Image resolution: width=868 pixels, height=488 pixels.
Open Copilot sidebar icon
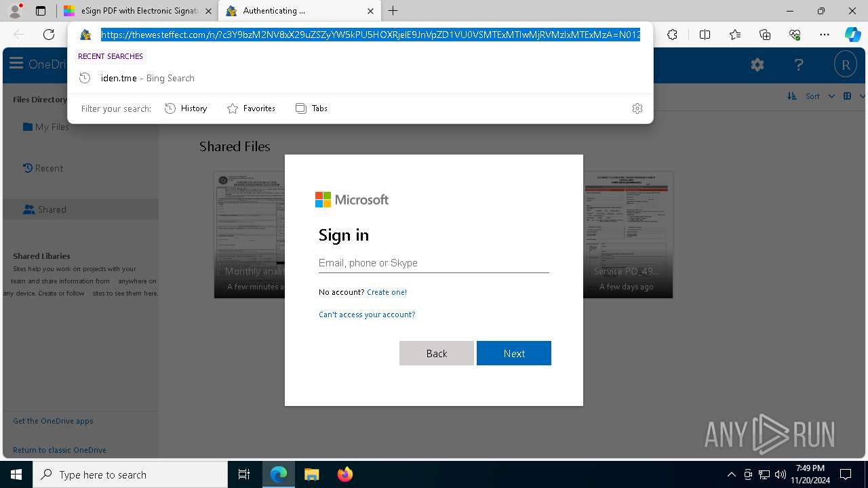tap(852, 35)
